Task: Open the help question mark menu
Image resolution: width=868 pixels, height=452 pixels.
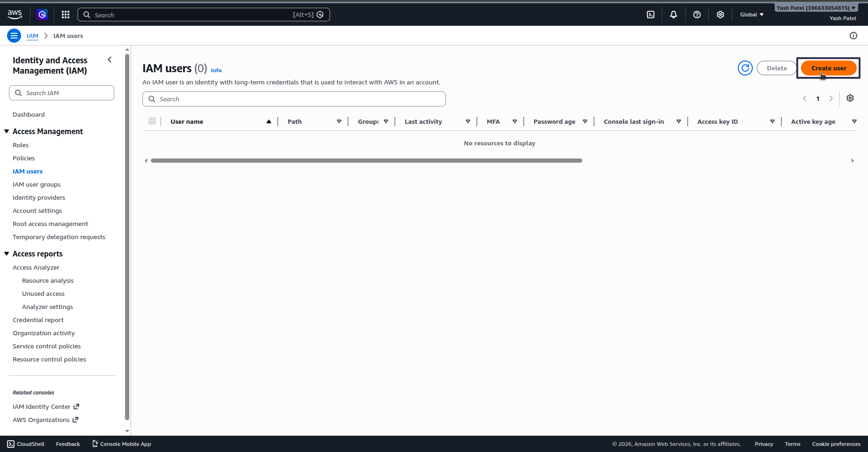Action: pyautogui.click(x=697, y=15)
